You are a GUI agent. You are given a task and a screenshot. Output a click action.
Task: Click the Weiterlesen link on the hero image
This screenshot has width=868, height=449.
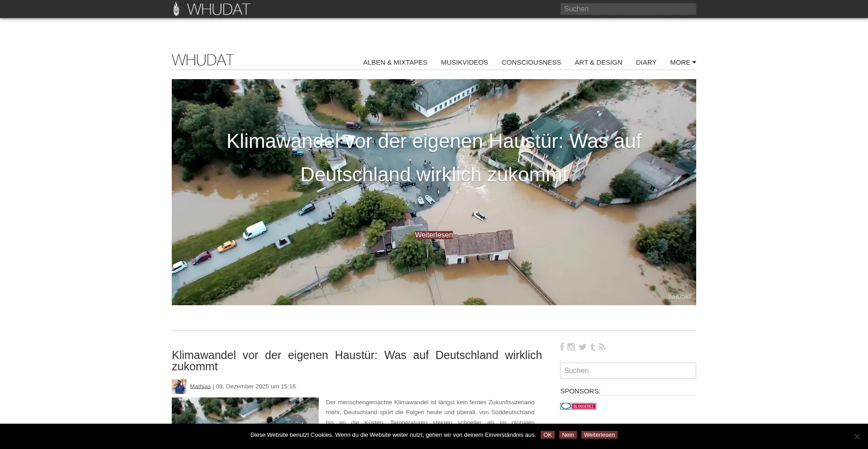pos(434,235)
